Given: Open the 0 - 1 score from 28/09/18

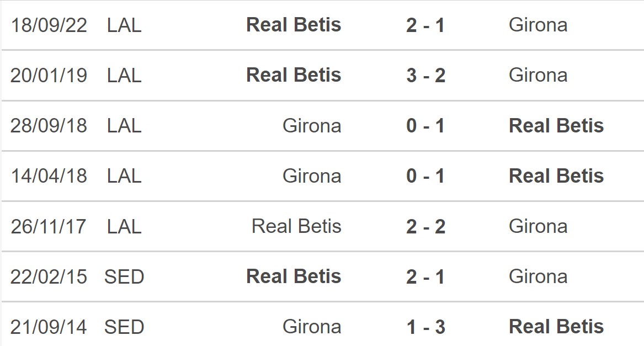Looking at the screenshot, I should point(425,126).
